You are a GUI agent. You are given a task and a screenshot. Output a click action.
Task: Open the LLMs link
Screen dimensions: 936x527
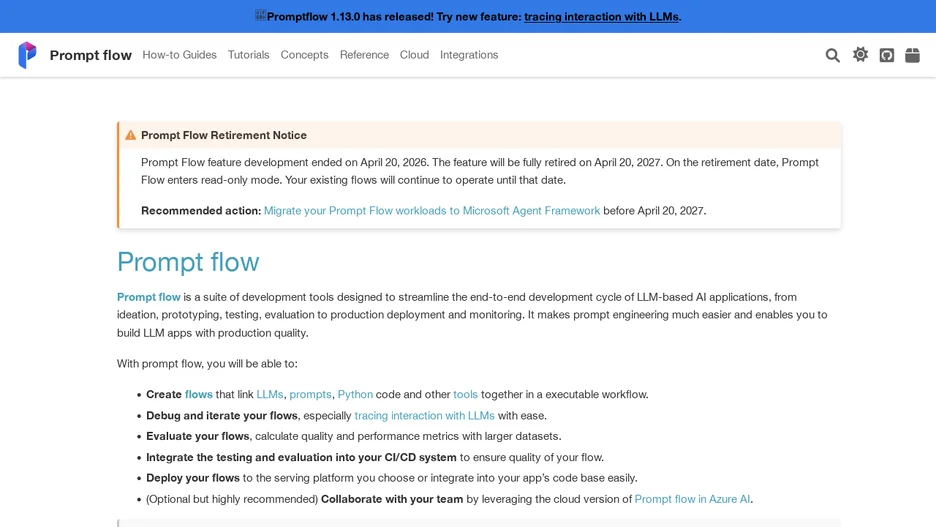[270, 395]
